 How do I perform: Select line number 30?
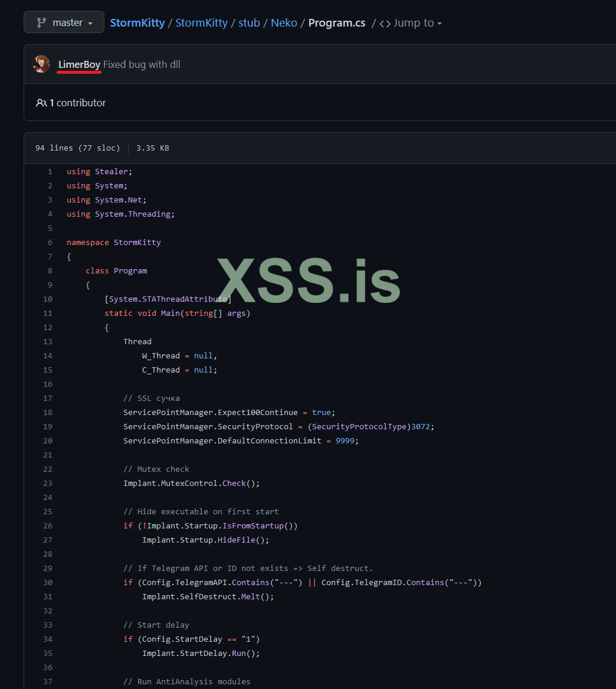48,583
